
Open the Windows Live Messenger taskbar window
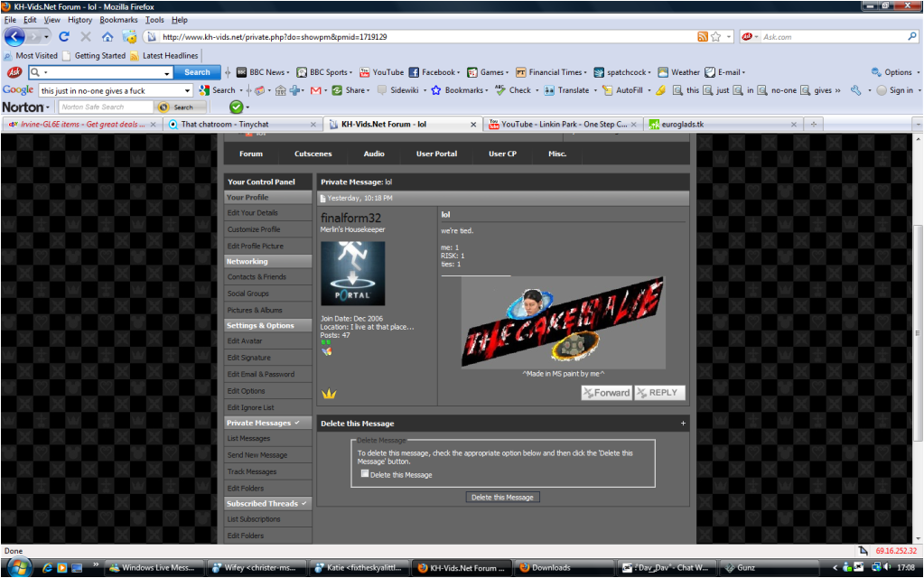click(x=154, y=568)
